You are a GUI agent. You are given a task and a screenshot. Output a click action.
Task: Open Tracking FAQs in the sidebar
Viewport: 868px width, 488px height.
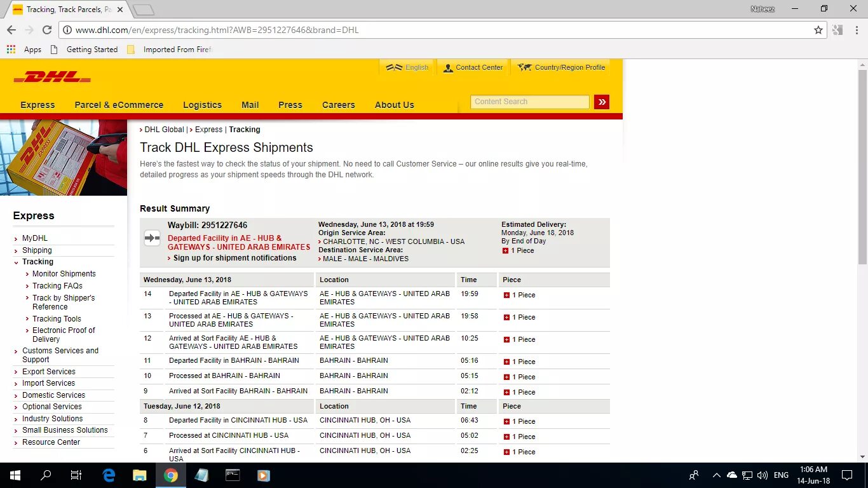57,286
